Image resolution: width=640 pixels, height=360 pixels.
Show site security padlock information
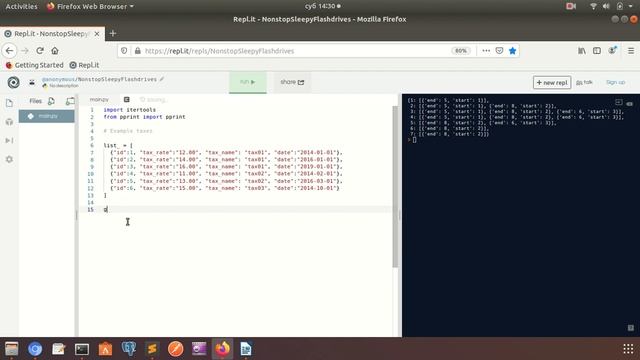138,51
